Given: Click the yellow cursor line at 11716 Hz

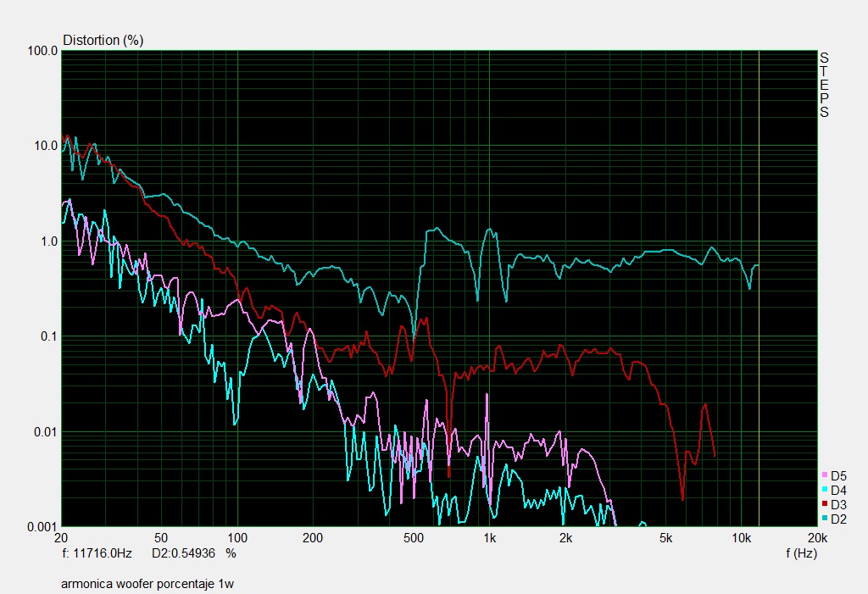Looking at the screenshot, I should click(759, 288).
